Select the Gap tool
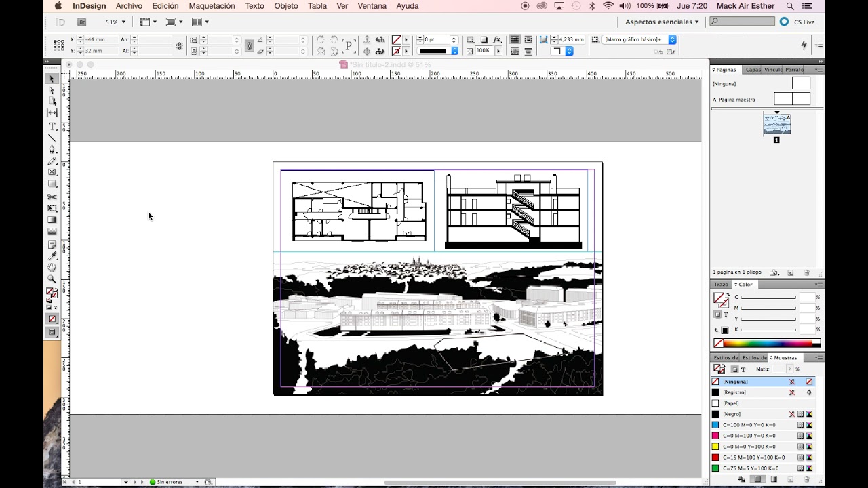Viewport: 868px width, 488px height. pyautogui.click(x=52, y=113)
